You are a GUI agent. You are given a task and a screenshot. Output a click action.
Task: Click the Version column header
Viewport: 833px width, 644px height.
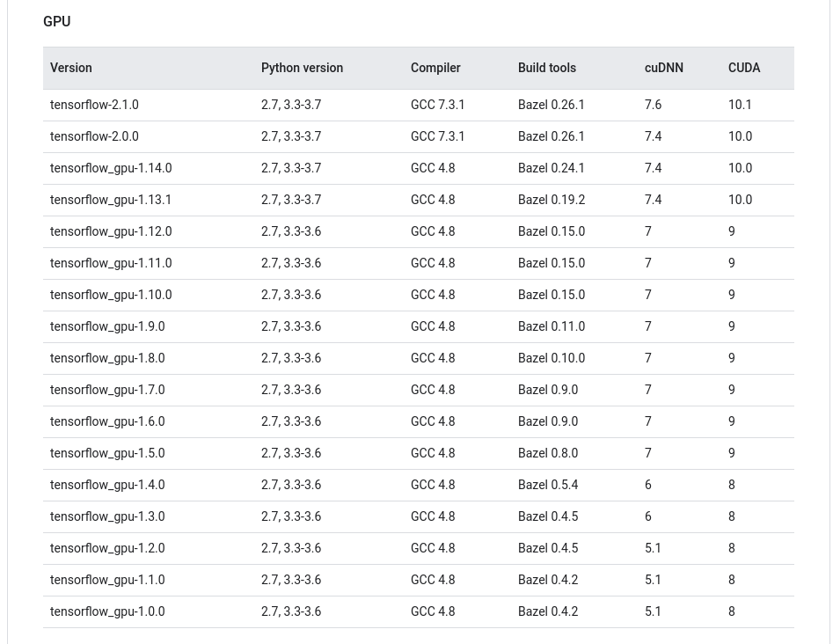(70, 68)
